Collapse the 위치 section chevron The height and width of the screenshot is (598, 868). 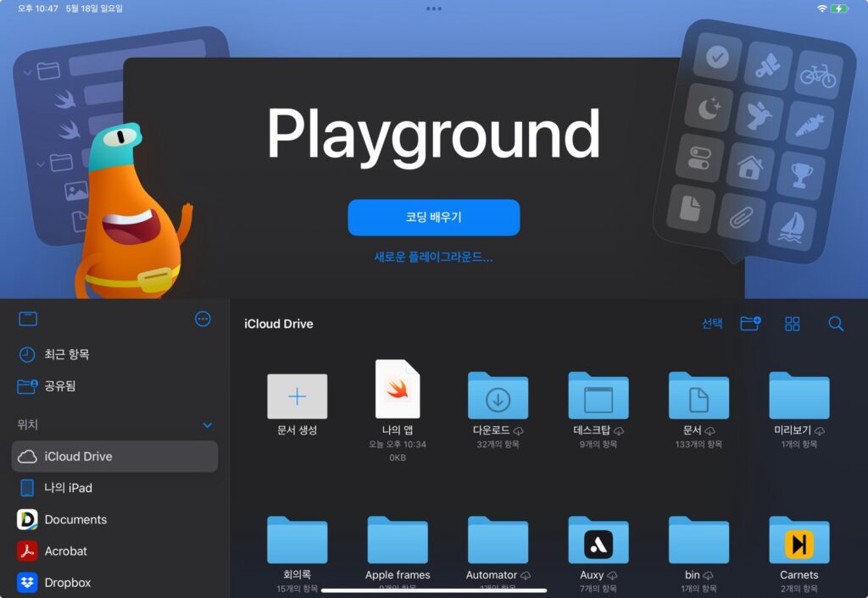click(208, 425)
